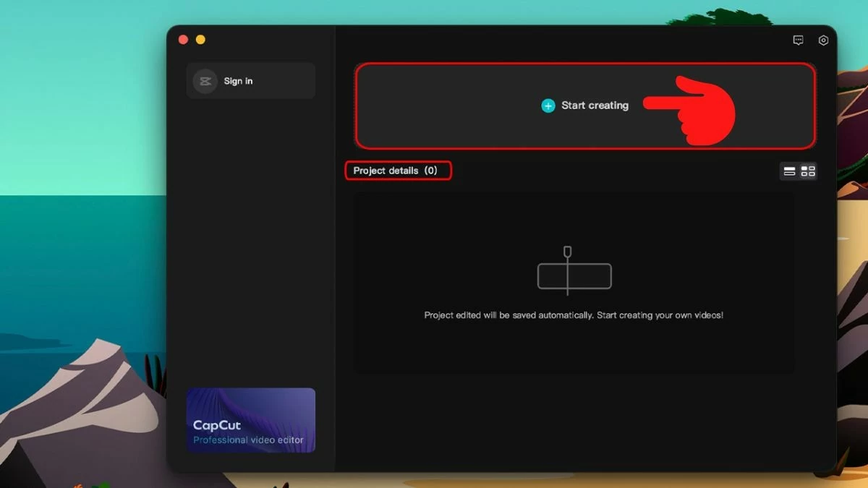Screen dimensions: 868x488
Task: Click the 'CapCut' title on the promo banner
Action: point(217,425)
